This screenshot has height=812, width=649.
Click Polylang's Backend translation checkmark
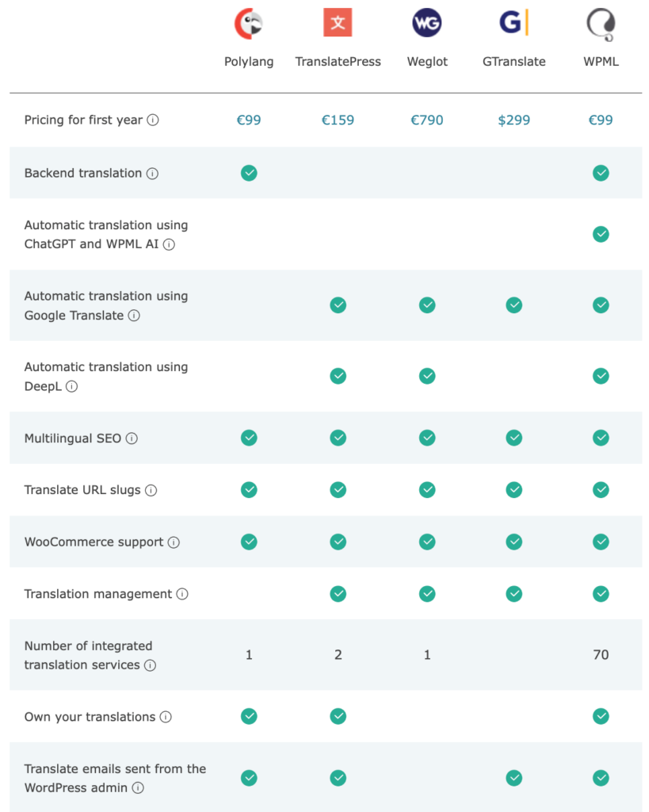click(x=249, y=173)
